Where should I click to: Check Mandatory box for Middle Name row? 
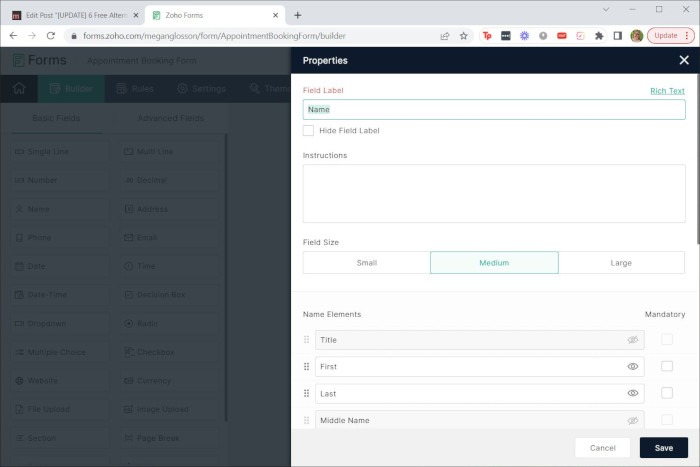[667, 420]
